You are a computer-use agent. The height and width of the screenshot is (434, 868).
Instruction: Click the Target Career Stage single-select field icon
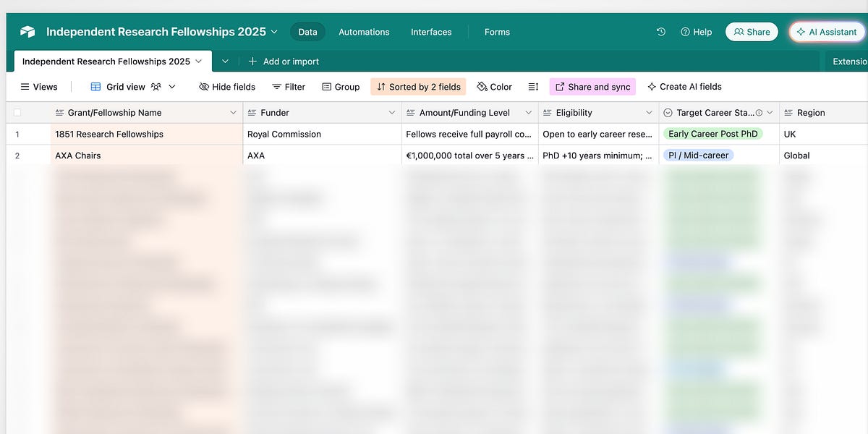668,113
